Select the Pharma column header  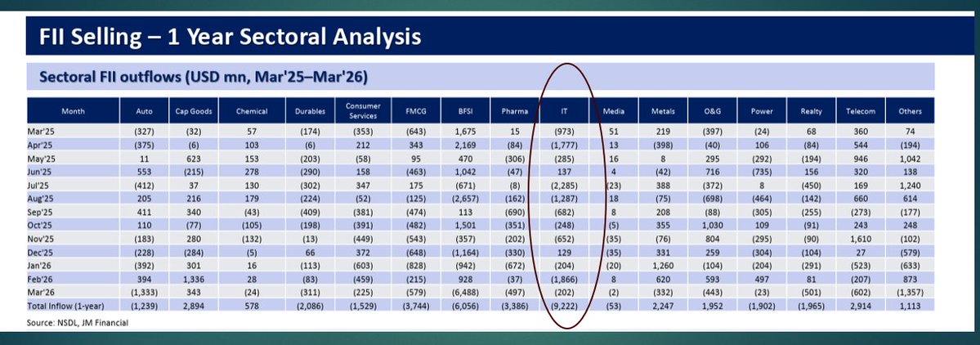(x=514, y=111)
